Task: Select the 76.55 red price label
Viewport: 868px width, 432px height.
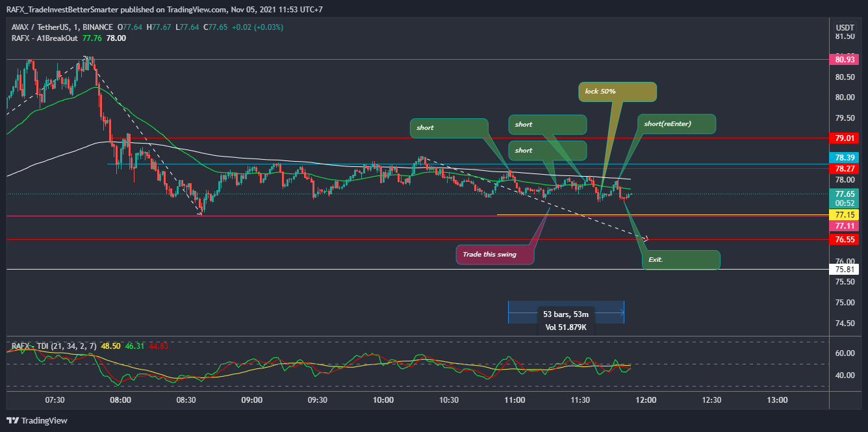Action: pyautogui.click(x=843, y=240)
